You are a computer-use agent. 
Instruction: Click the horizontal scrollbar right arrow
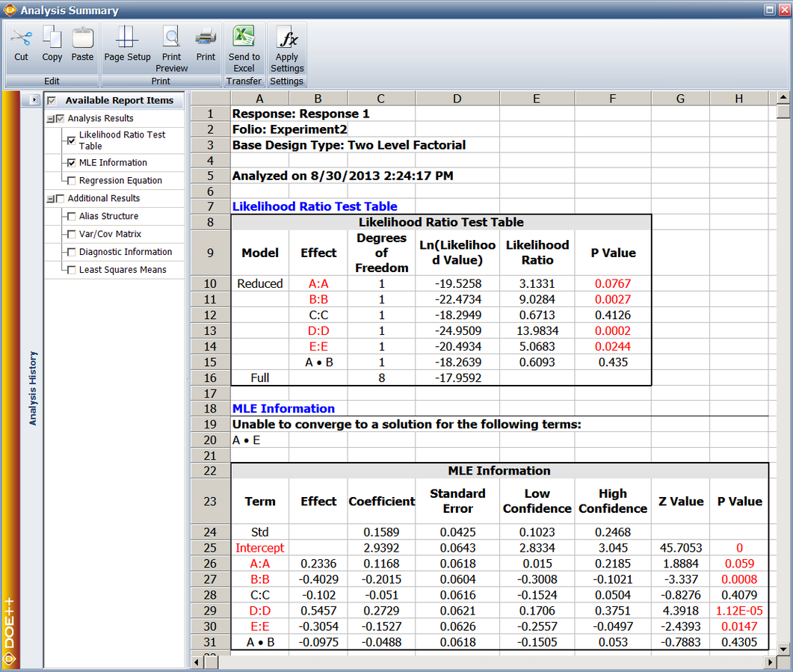pyautogui.click(x=770, y=662)
